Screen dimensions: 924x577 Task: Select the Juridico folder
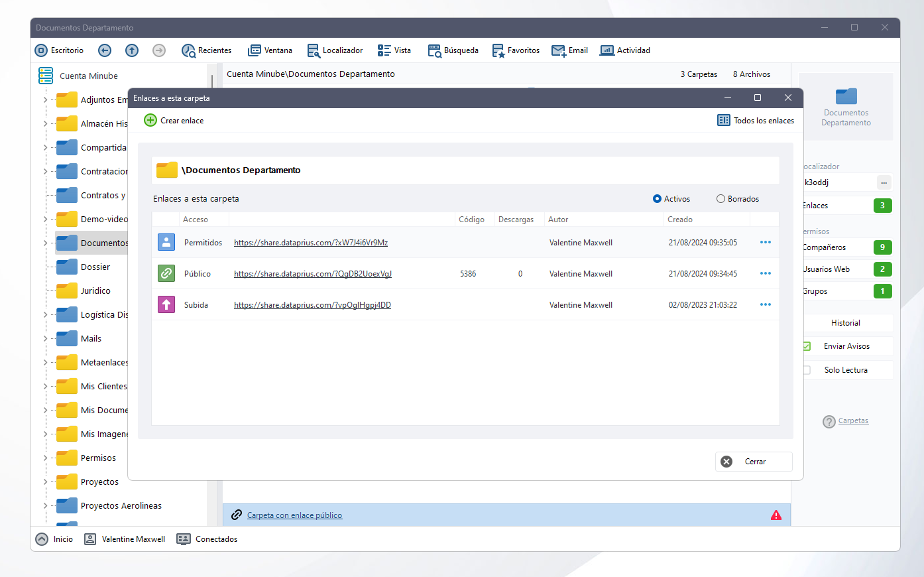84,290
